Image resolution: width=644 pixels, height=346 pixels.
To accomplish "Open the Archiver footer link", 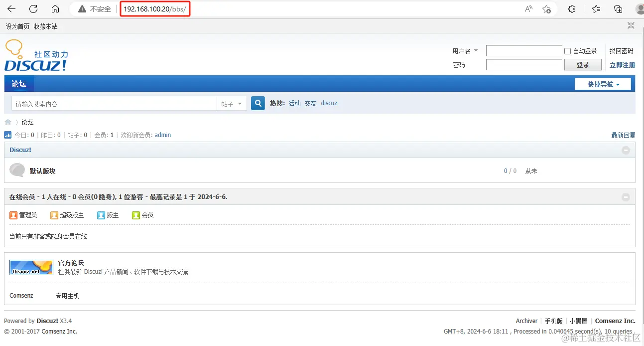I will point(526,321).
